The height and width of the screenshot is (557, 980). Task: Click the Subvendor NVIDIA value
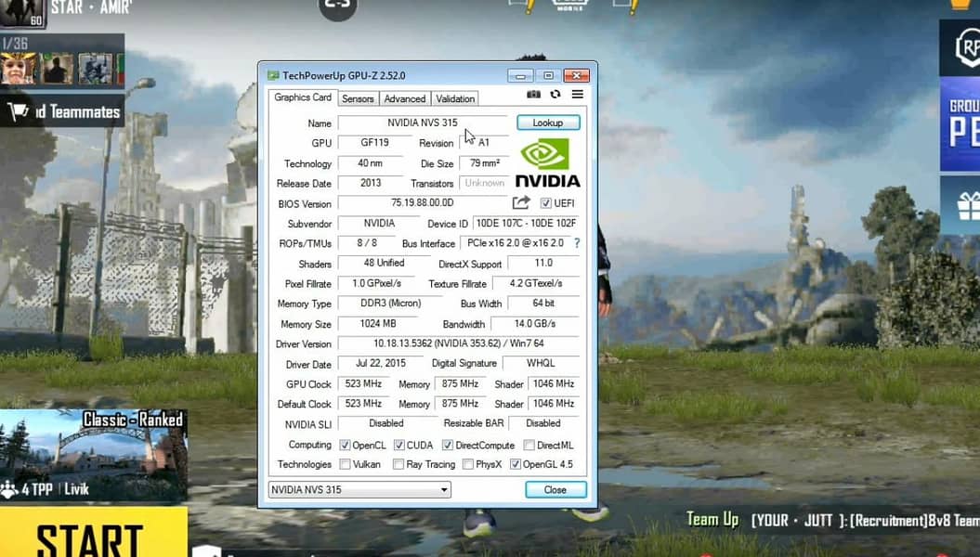379,223
